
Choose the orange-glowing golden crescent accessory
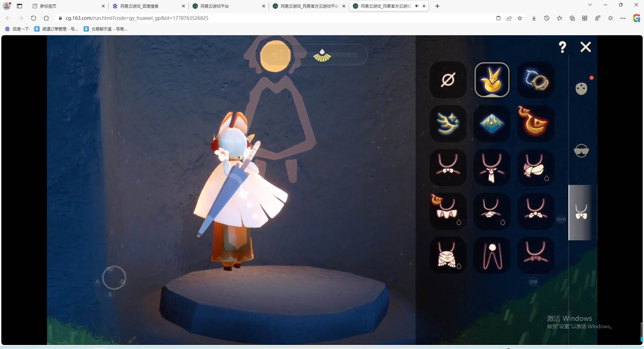(536, 123)
